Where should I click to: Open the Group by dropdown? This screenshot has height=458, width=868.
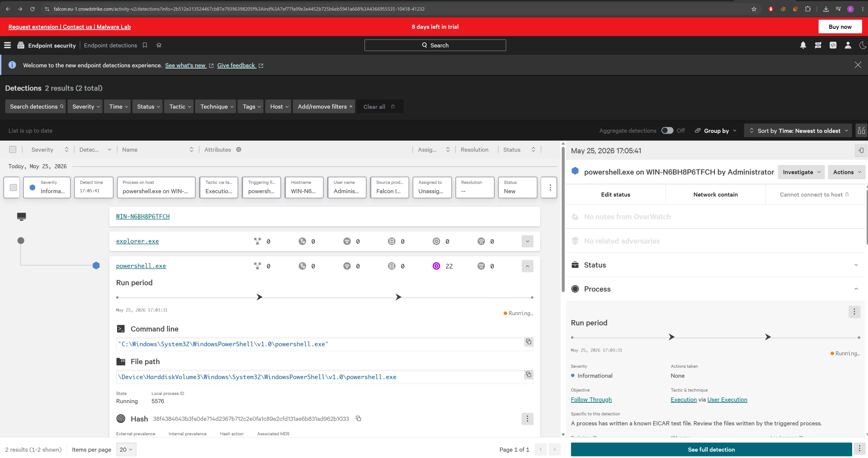tap(716, 131)
